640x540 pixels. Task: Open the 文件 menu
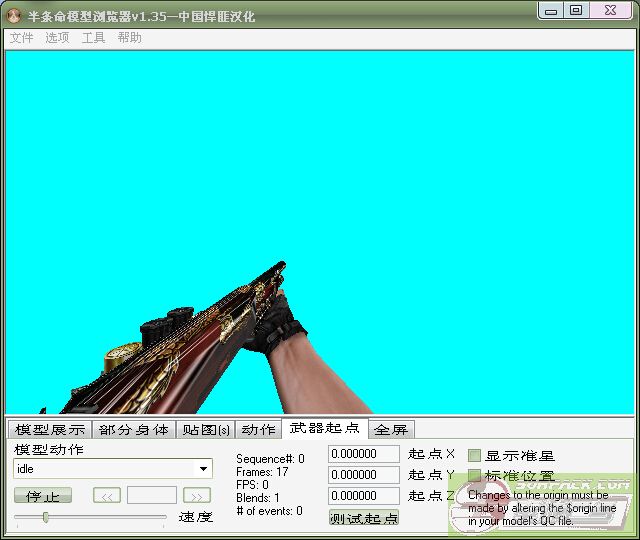click(21, 38)
